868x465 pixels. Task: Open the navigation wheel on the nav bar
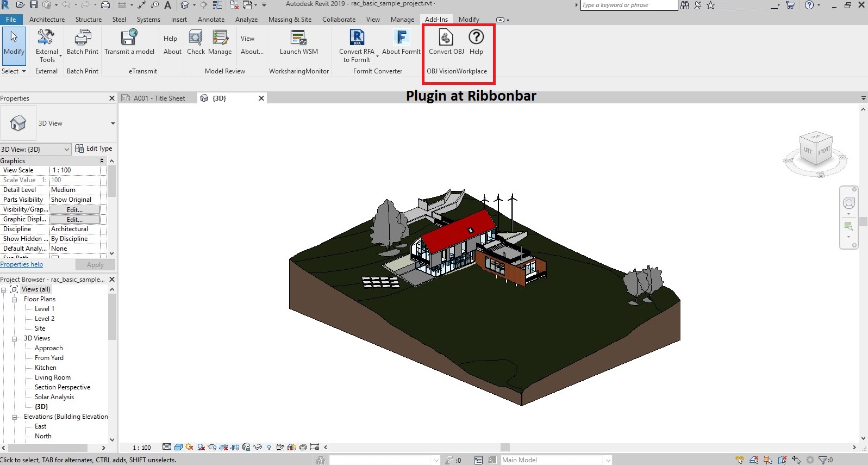click(848, 203)
